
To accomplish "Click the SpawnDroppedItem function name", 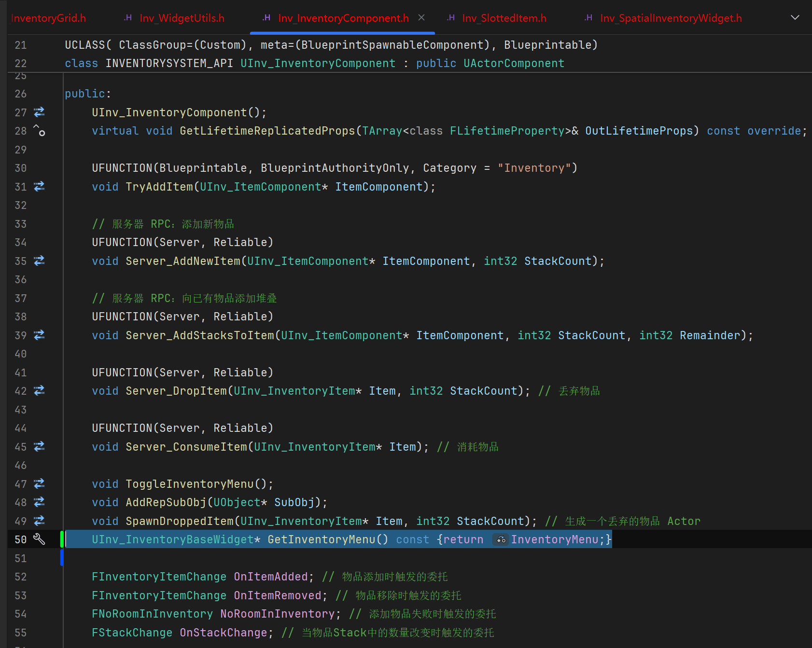I will [x=180, y=521].
